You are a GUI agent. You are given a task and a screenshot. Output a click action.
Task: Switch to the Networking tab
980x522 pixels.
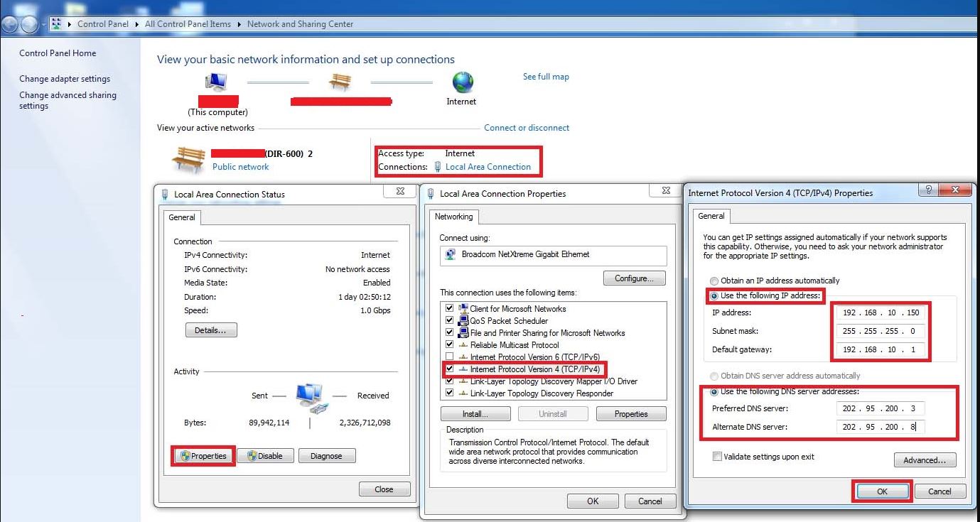coord(454,217)
